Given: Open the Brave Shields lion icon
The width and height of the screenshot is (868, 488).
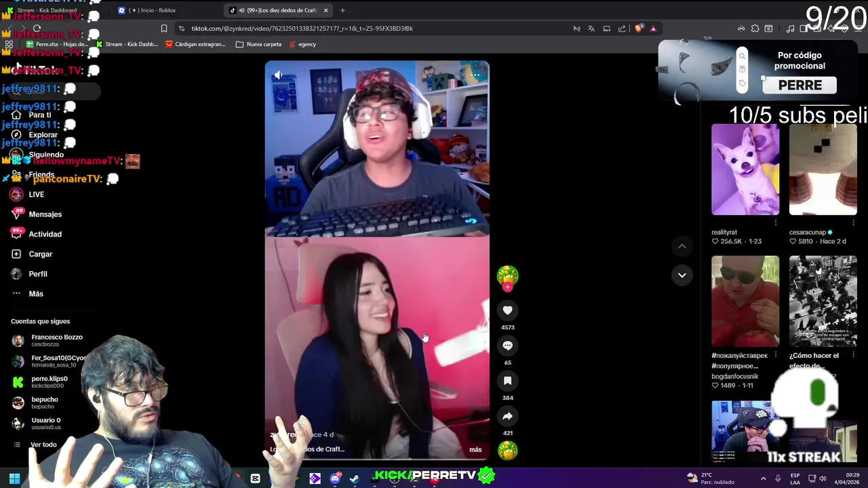Looking at the screenshot, I should coord(638,28).
